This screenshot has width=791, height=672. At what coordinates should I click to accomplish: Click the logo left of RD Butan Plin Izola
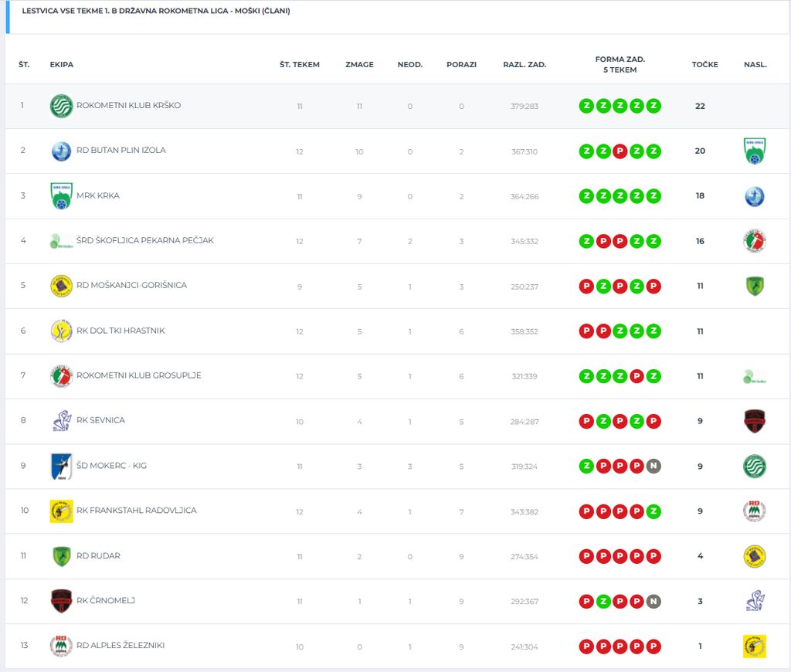[x=61, y=151]
